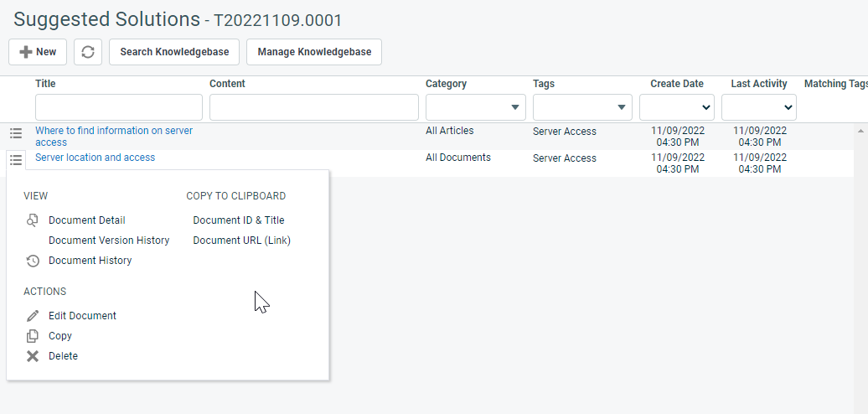Image resolution: width=868 pixels, height=414 pixels.
Task: Click the Search Knowledgebase button
Action: click(x=174, y=52)
